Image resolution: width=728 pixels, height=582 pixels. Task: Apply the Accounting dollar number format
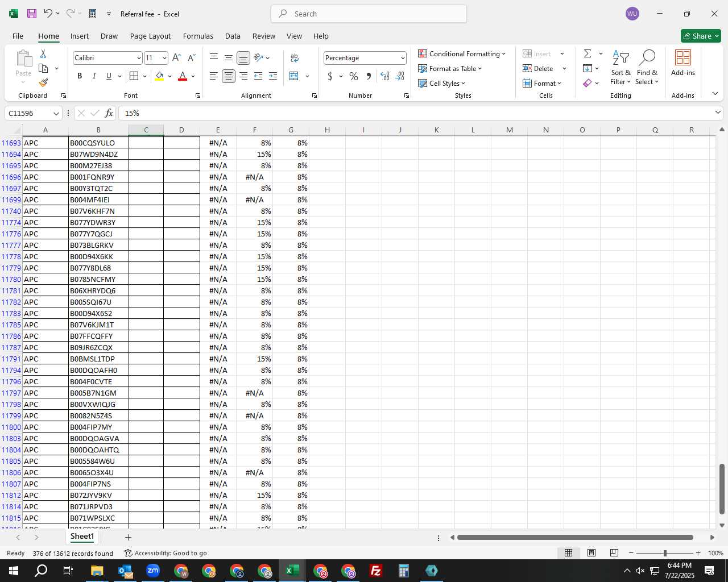pos(330,76)
